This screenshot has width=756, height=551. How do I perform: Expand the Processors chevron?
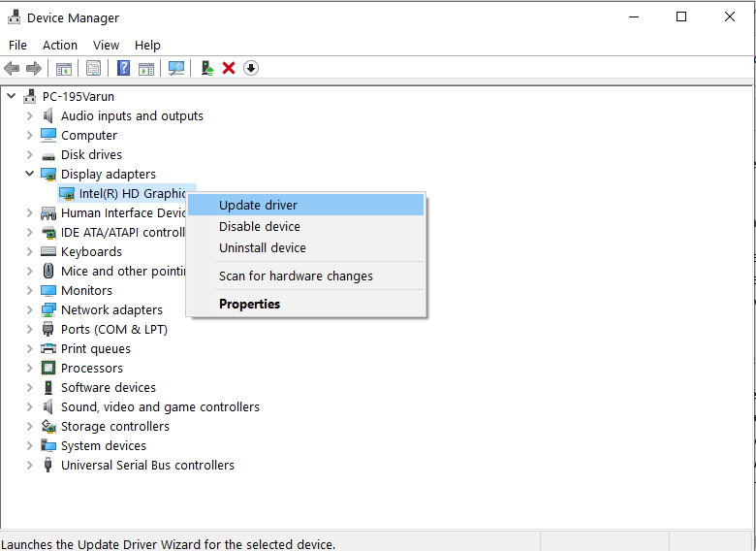29,368
